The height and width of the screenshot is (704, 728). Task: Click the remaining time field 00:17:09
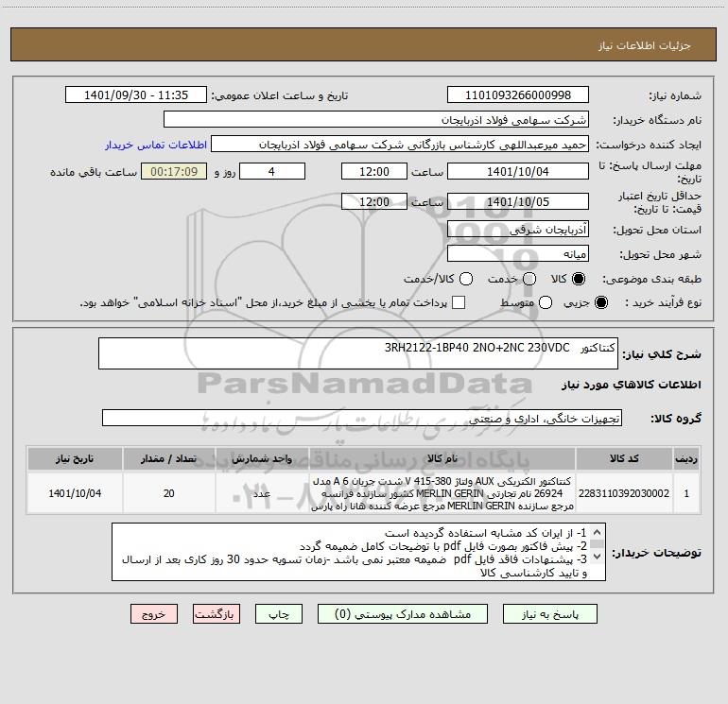tap(174, 171)
